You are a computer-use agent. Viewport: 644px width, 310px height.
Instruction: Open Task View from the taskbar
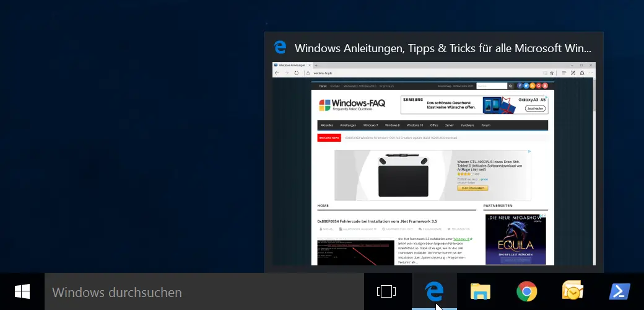pyautogui.click(x=386, y=292)
